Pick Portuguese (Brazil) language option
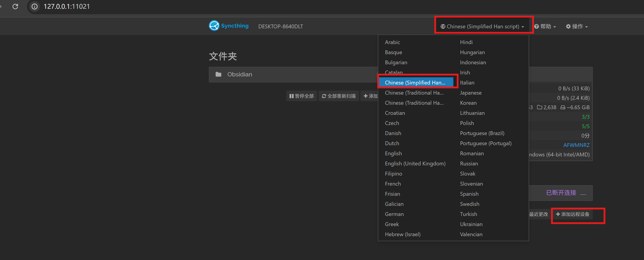Image resolution: width=644 pixels, height=260 pixels. point(482,133)
